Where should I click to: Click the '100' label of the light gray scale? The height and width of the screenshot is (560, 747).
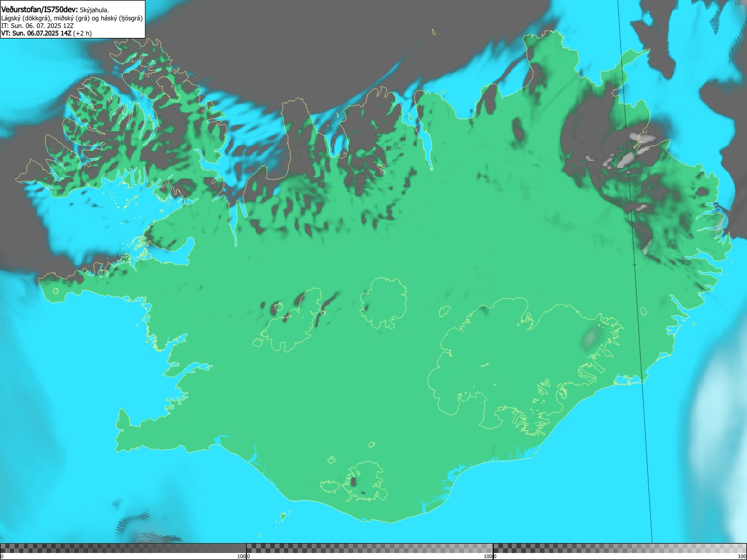click(742, 556)
